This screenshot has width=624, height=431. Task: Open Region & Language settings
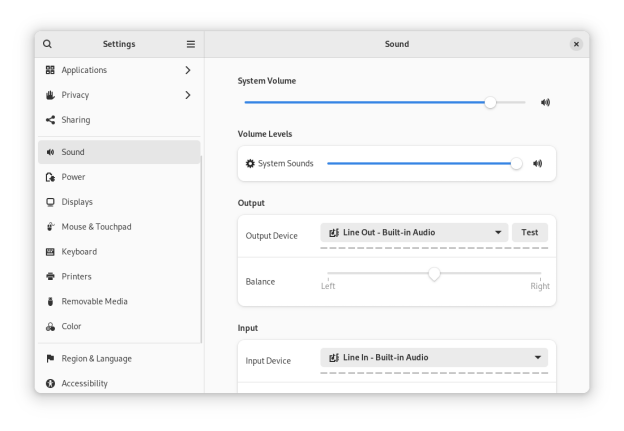coord(96,359)
